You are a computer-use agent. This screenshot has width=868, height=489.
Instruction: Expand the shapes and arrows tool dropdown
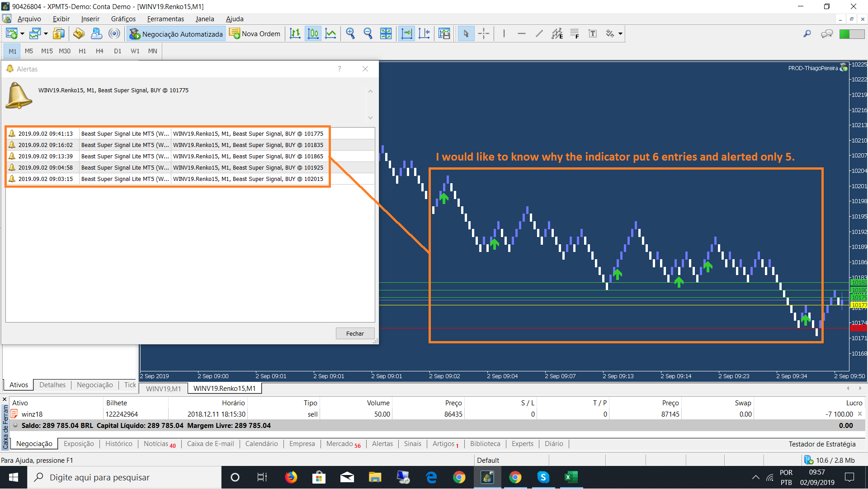[x=620, y=34]
